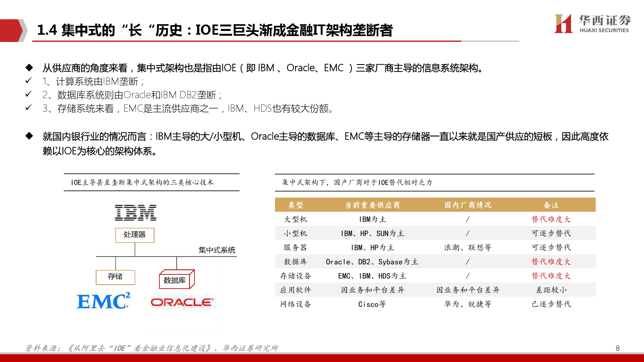This screenshot has height=362, width=644.
Task: Click the cell EMC、IBM、HDS为主
Action: click(372, 276)
